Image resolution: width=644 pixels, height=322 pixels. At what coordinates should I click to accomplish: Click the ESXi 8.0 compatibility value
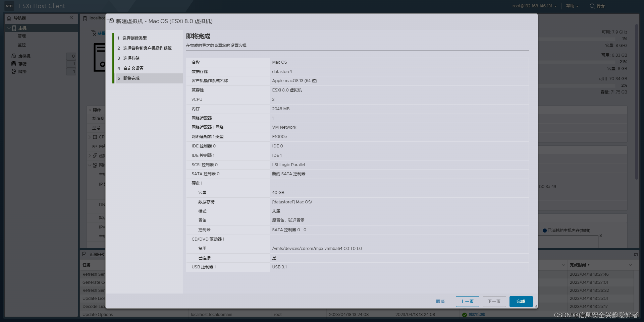click(287, 90)
